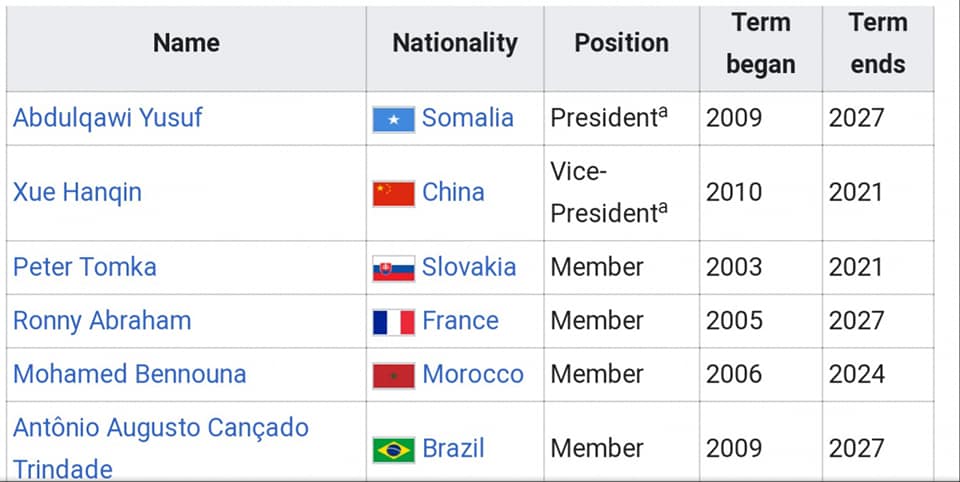Click the France flag icon
The image size is (960, 482).
(x=393, y=322)
